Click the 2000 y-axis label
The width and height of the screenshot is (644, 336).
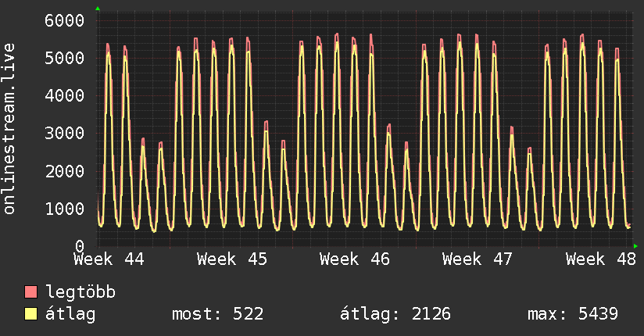coord(65,171)
